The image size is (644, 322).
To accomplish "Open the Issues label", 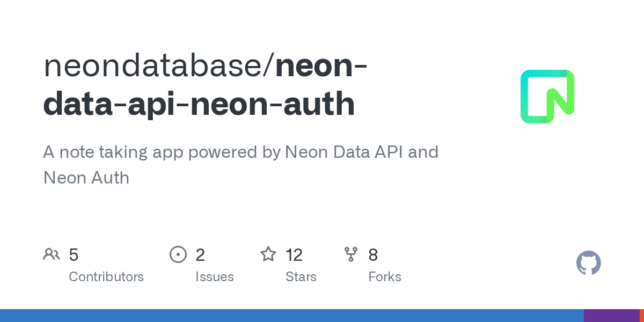I will pyautogui.click(x=215, y=277).
